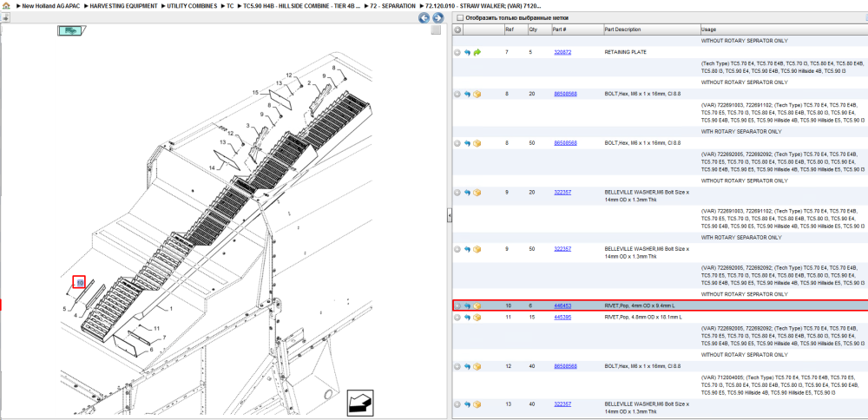868x420 pixels.
Task: Open part number link 320872
Action: click(562, 52)
